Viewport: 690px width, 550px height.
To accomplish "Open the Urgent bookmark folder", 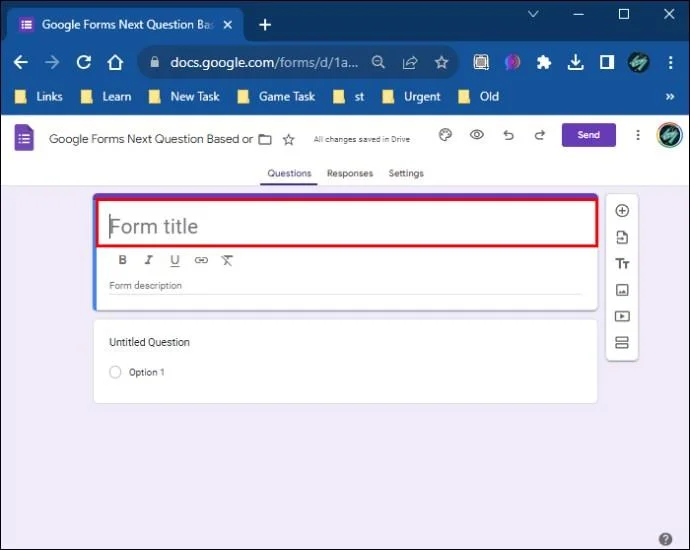I will click(x=411, y=96).
